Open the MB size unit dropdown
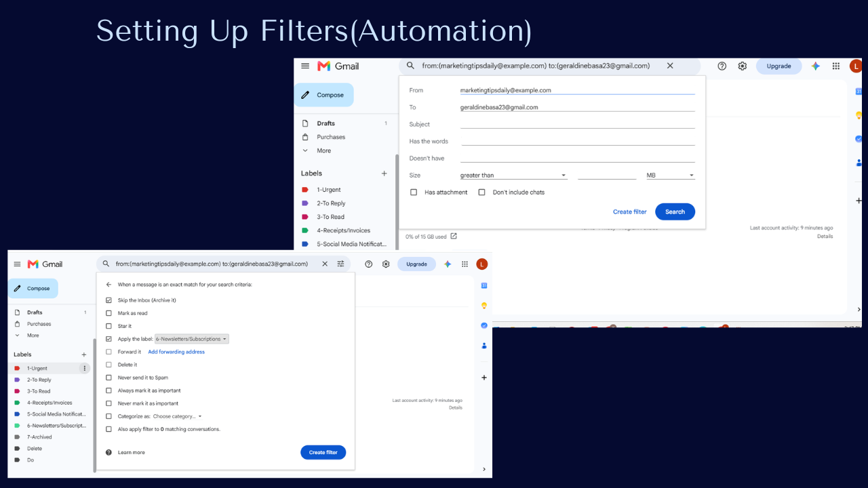 coord(670,176)
